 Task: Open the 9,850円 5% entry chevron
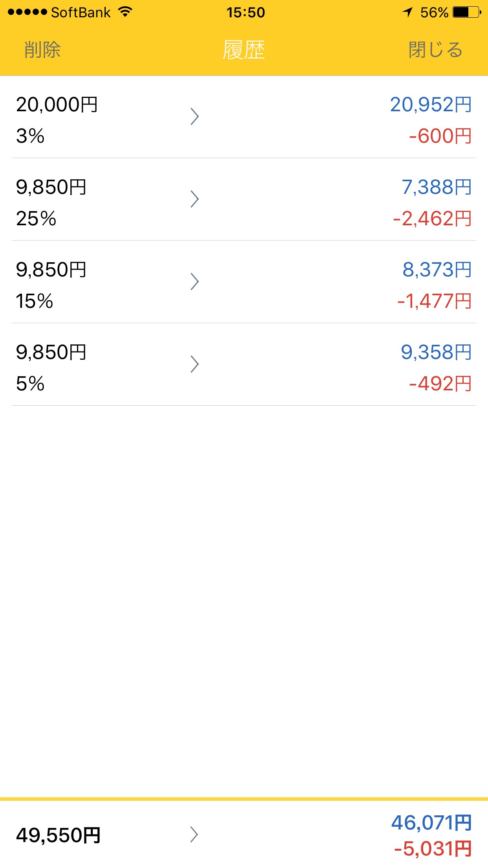click(194, 364)
